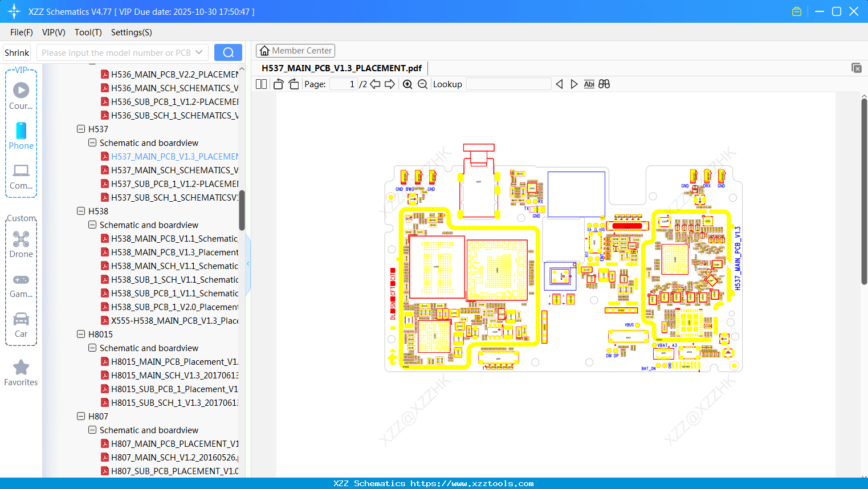
Task: Open the Member Center
Action: pos(295,50)
